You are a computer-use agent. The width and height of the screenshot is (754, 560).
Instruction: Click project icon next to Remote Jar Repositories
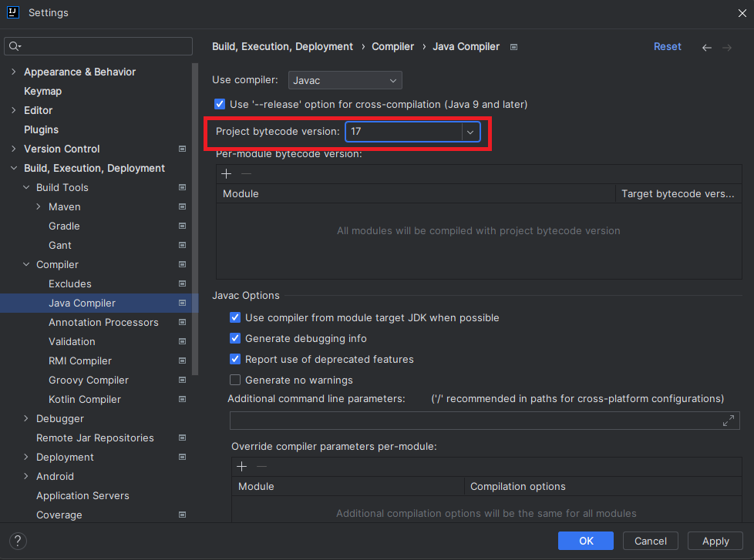pos(182,438)
